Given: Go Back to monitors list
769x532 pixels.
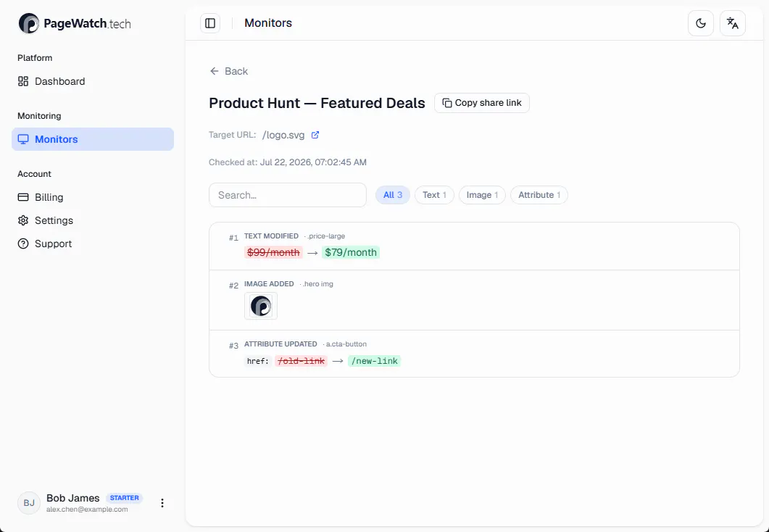Looking at the screenshot, I should pos(228,71).
